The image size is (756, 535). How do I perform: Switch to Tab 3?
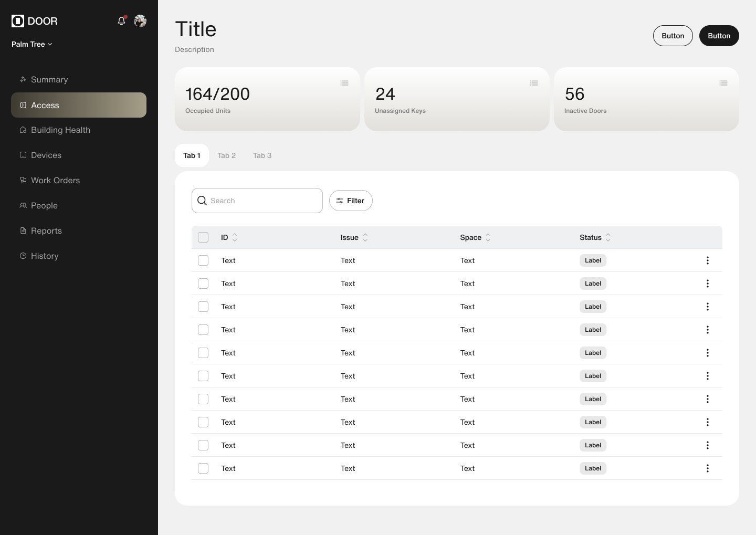[x=262, y=155]
